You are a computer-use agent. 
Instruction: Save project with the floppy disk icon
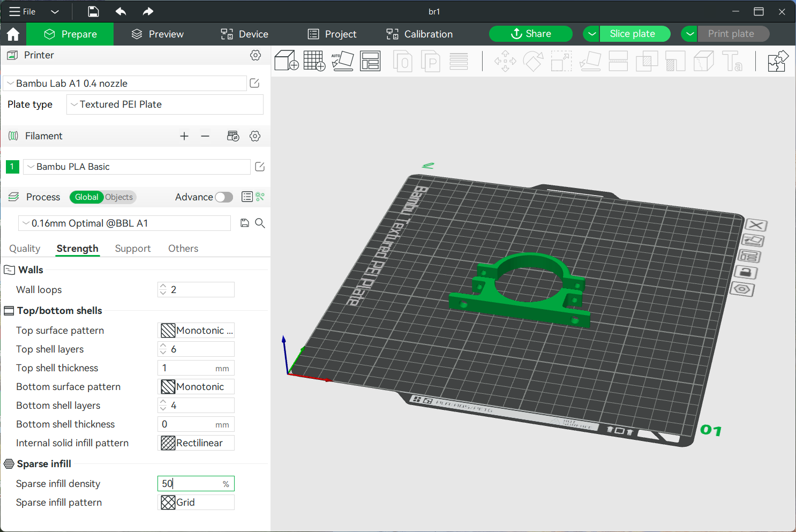point(93,11)
